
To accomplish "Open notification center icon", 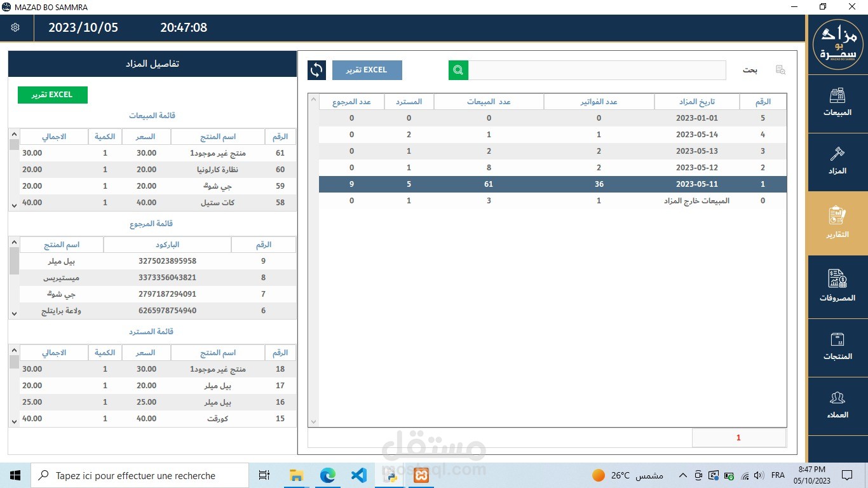I will (x=847, y=475).
